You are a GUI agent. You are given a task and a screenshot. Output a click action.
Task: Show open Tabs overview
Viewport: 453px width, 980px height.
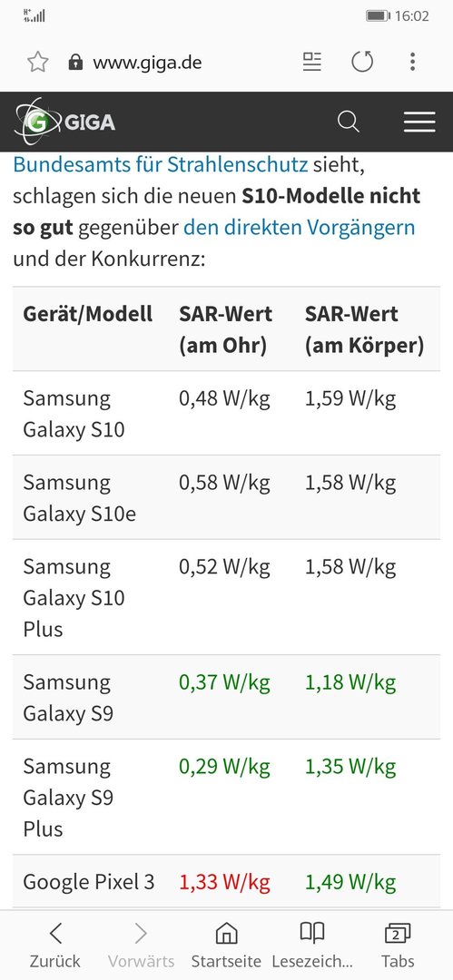pyautogui.click(x=398, y=946)
